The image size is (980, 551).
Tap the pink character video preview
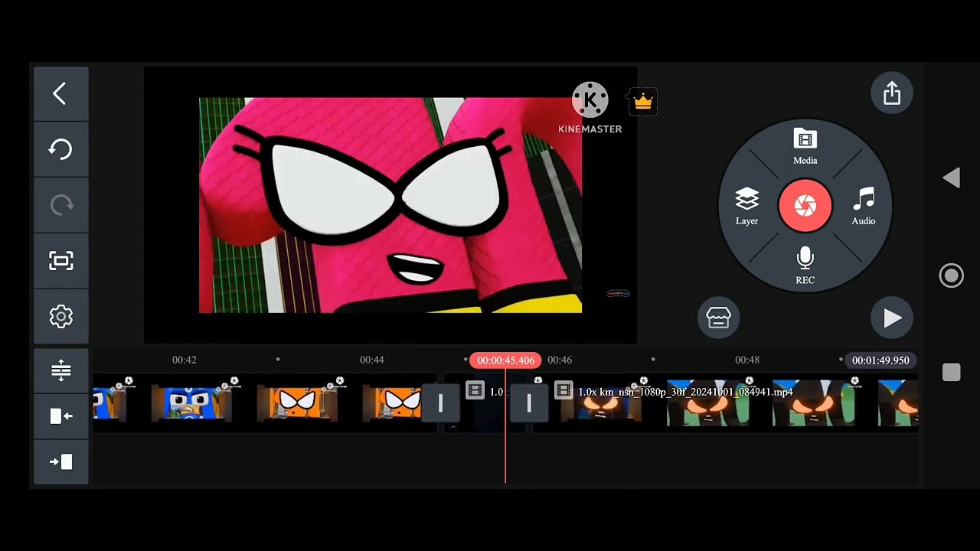click(390, 205)
